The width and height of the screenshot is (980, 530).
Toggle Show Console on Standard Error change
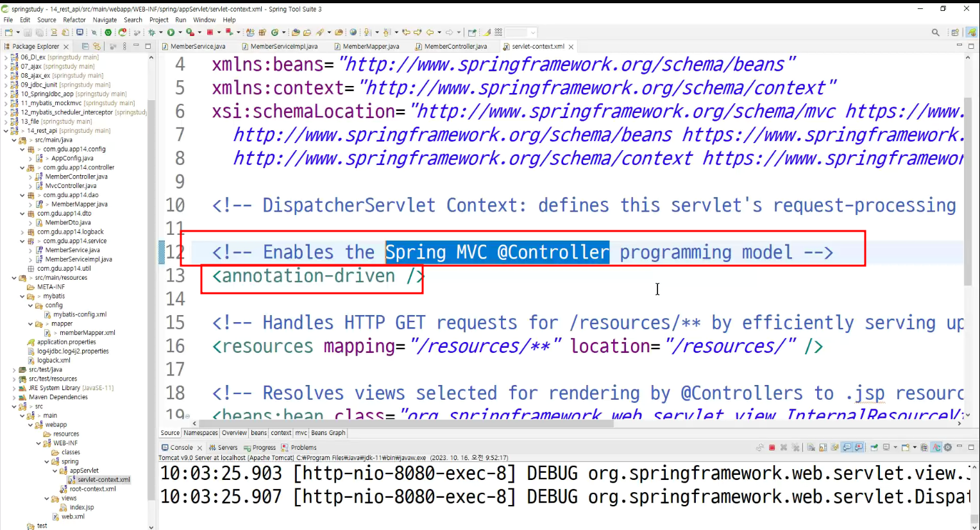[x=858, y=447]
